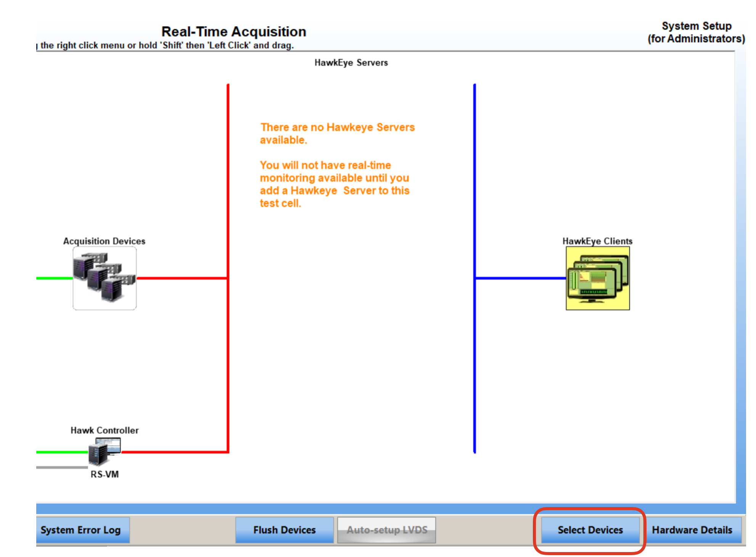756x557 pixels.
Task: Click the Hawk Controller label text
Action: click(105, 430)
